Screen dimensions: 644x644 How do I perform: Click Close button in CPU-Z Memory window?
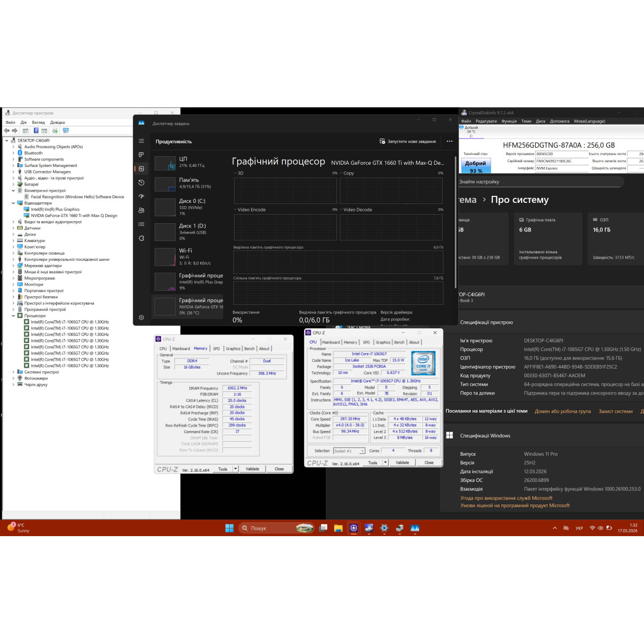(x=279, y=469)
